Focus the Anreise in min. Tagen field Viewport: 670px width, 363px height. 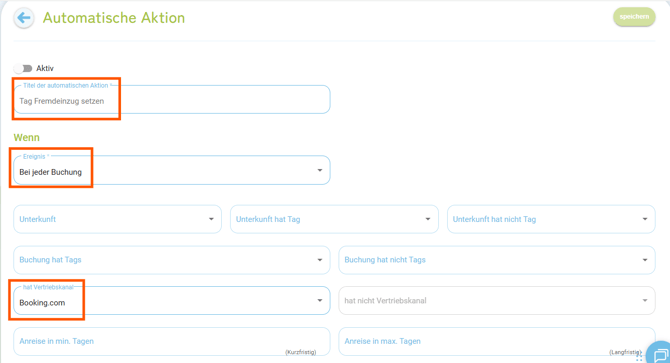(172, 341)
